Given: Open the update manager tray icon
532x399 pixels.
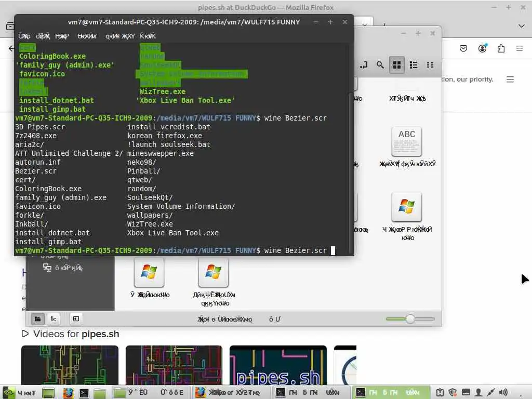Looking at the screenshot, I should (x=440, y=393).
